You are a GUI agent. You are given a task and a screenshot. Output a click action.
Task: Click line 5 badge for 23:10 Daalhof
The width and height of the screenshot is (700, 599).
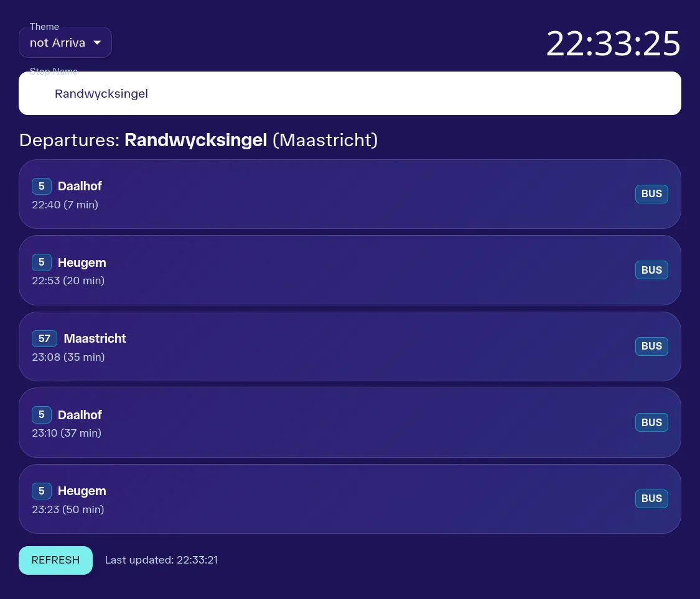[42, 415]
